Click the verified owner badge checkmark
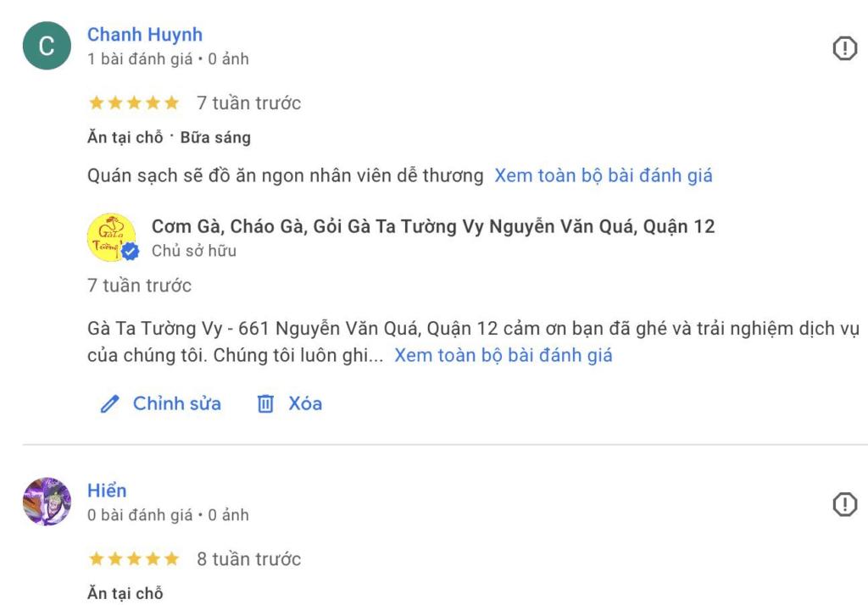 point(131,252)
